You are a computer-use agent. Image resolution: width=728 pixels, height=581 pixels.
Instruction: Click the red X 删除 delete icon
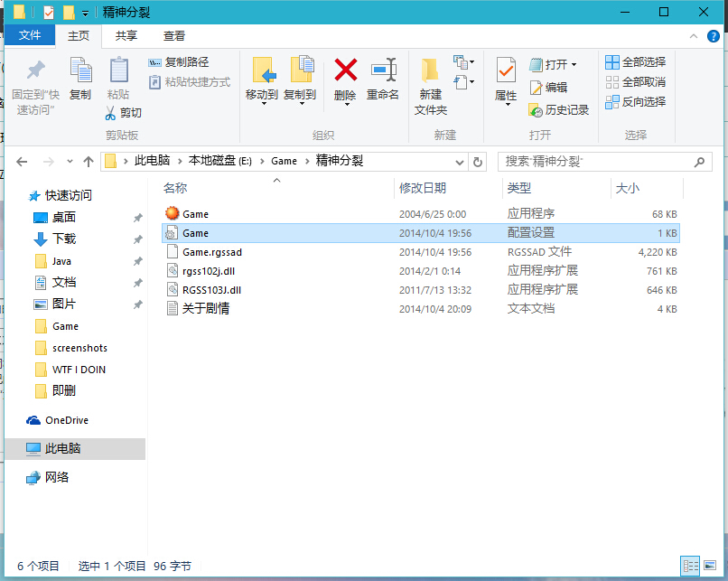(x=345, y=70)
